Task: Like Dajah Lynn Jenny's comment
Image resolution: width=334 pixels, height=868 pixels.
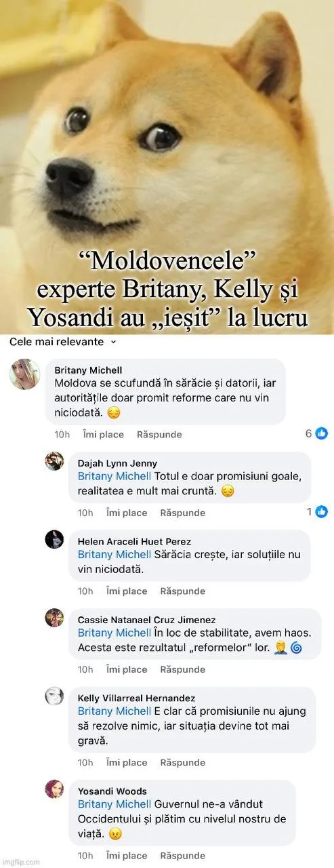Action: 127,513
